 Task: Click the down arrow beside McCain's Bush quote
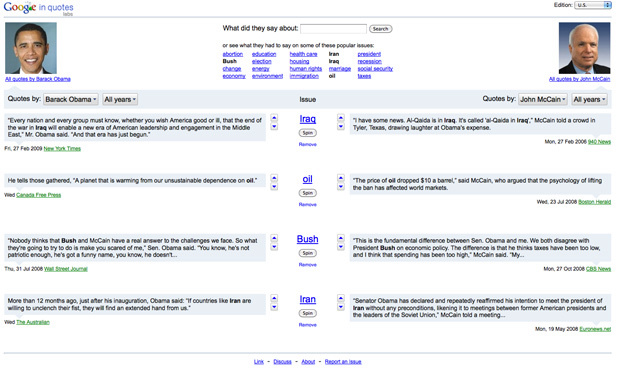pos(341,247)
